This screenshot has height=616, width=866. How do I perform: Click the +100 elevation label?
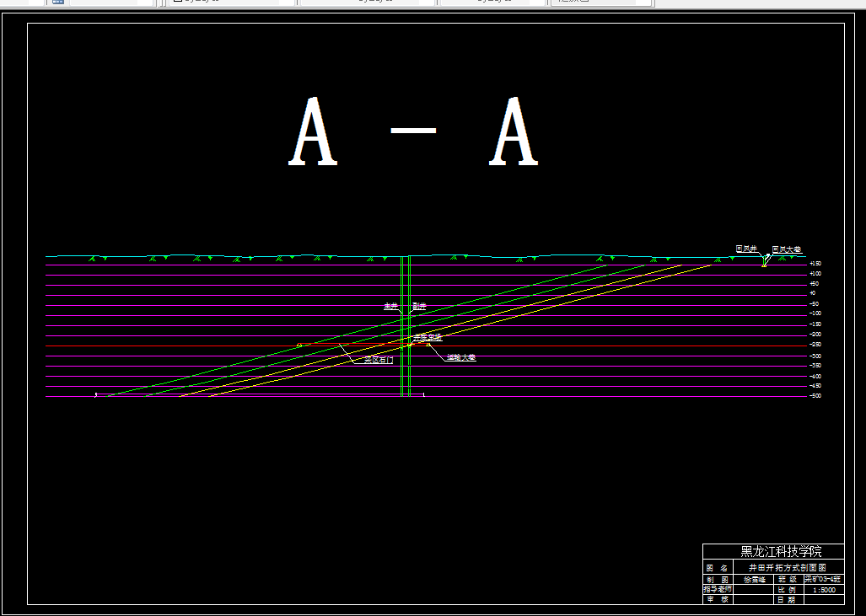tap(815, 274)
